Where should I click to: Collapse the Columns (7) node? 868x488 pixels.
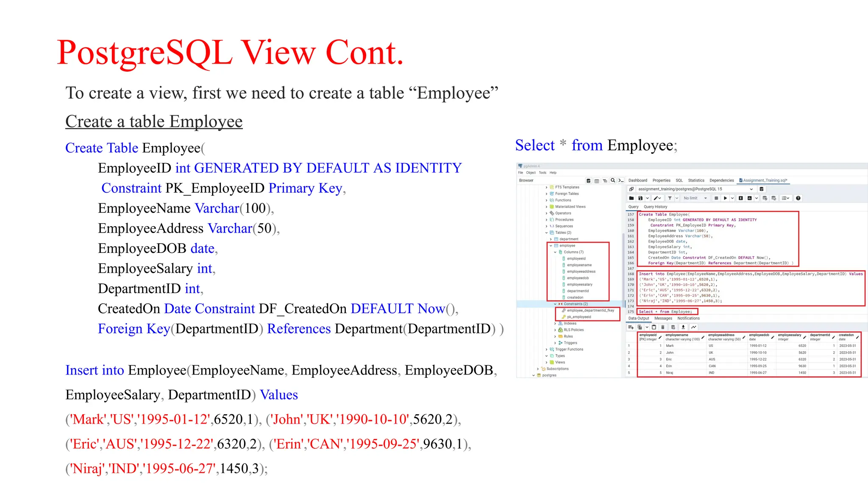(555, 252)
